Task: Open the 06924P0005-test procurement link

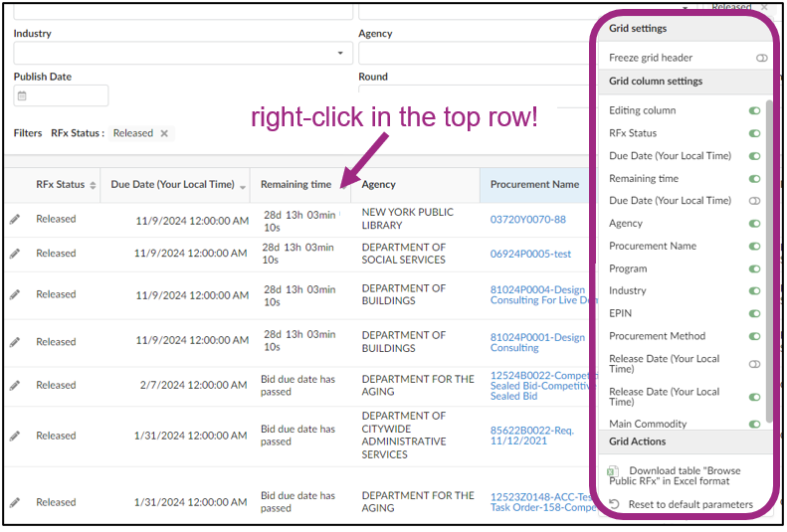Action: tap(530, 255)
